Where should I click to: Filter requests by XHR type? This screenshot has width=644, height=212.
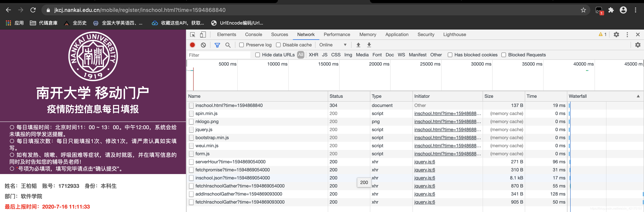[313, 55]
